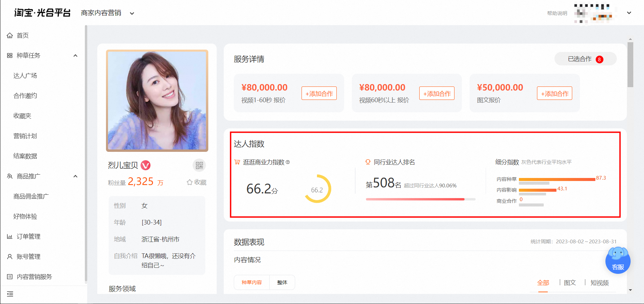The image size is (644, 304).
Task: Click the 超过同行业达人90.06% text
Action: (430, 186)
